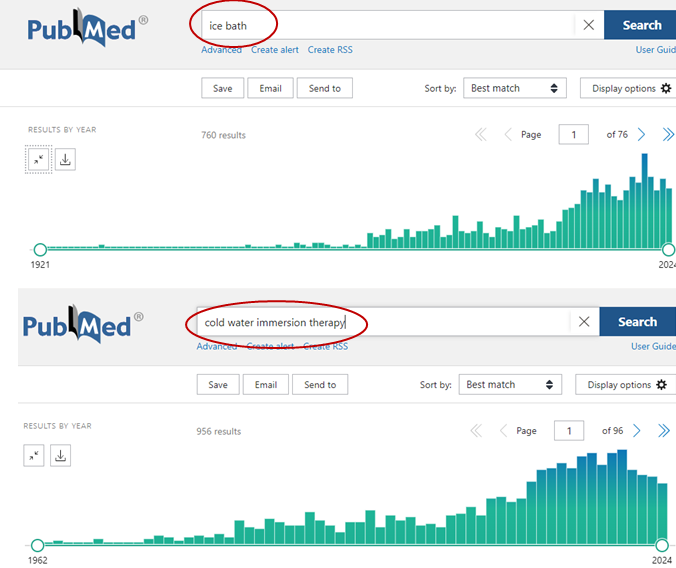Screen dimensions: 676x568
Task: Click PubMed logo in ice bath search
Action: click(x=88, y=28)
